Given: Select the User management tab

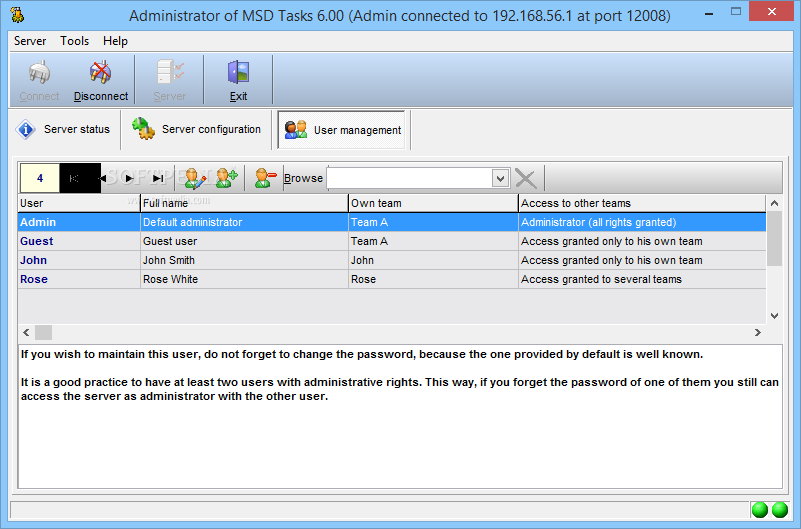Looking at the screenshot, I should (342, 130).
